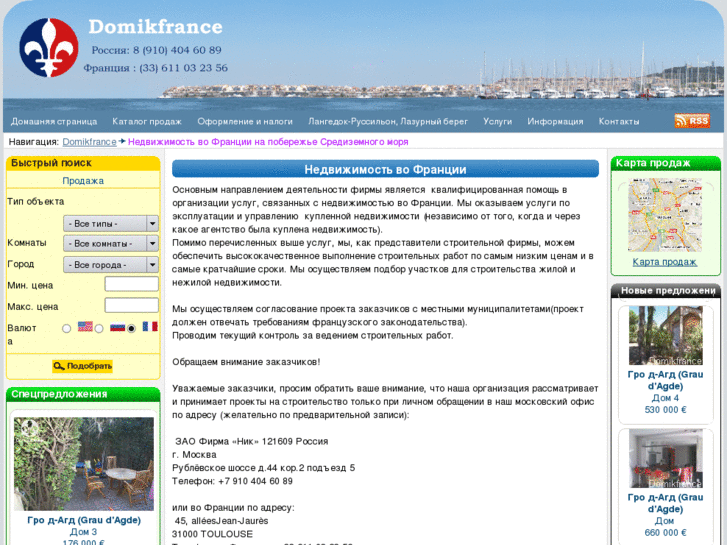Open the Информация menu item

coord(555,122)
